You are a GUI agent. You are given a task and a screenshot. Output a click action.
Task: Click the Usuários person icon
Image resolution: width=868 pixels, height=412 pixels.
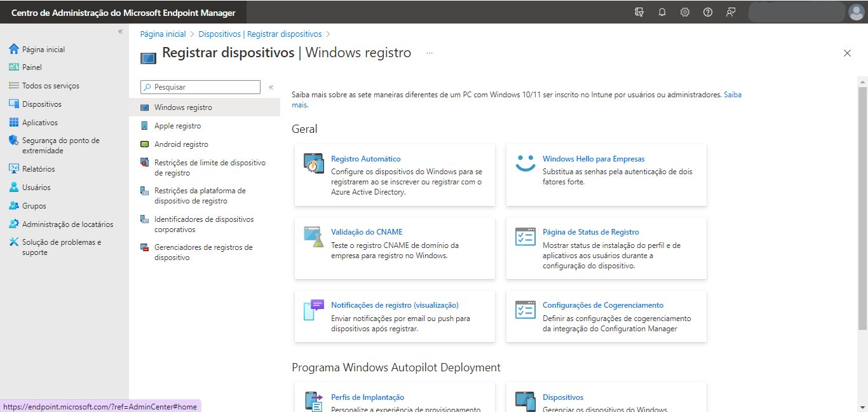14,187
